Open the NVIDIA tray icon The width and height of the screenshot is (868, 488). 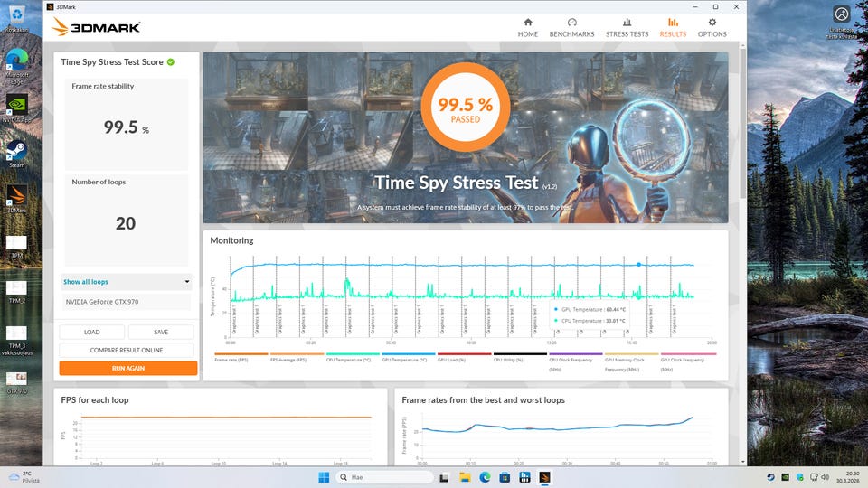(785, 477)
